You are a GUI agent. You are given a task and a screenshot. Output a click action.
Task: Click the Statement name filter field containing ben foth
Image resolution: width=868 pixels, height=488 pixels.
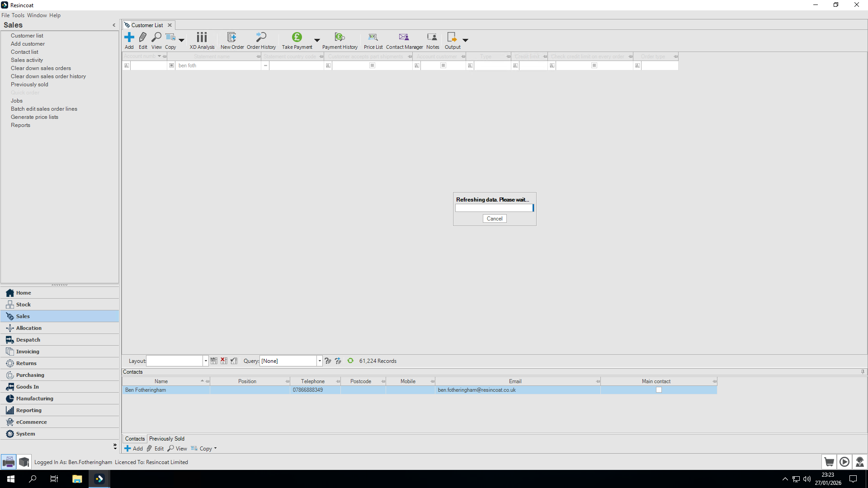217,66
